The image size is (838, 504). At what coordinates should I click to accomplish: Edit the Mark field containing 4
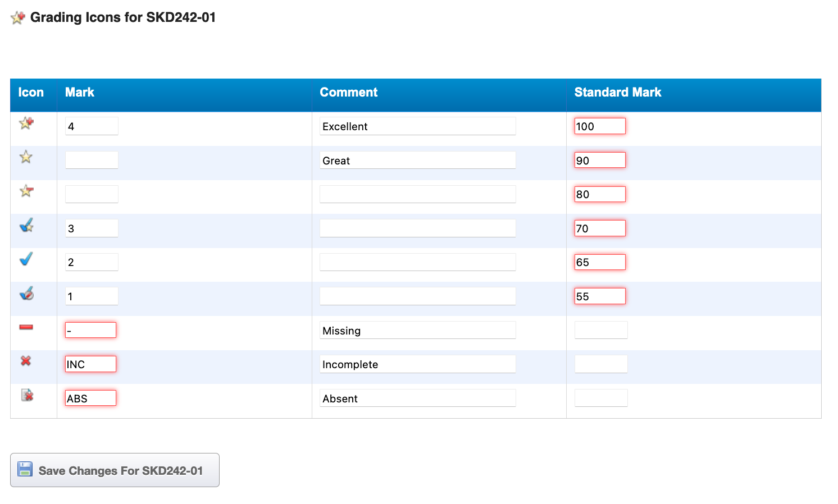tap(92, 126)
